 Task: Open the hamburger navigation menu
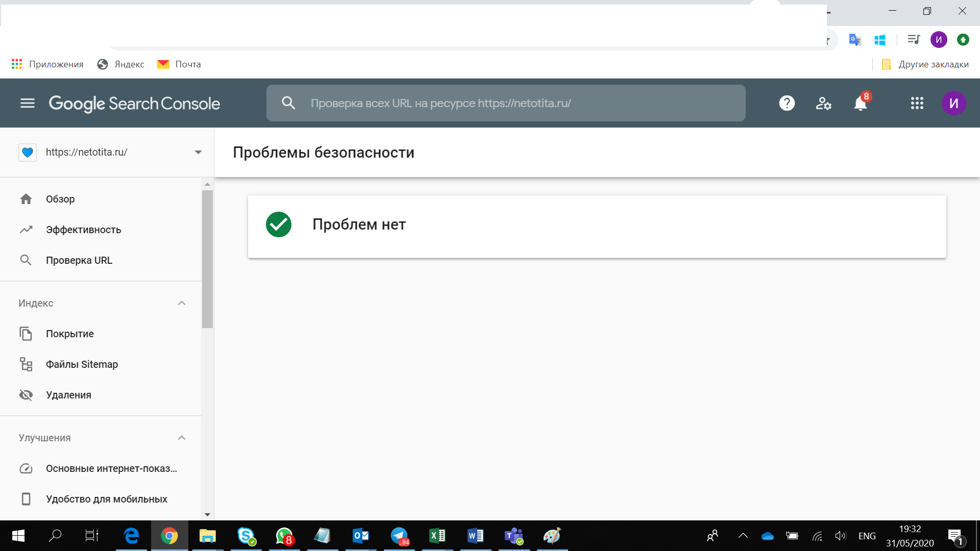[x=28, y=103]
